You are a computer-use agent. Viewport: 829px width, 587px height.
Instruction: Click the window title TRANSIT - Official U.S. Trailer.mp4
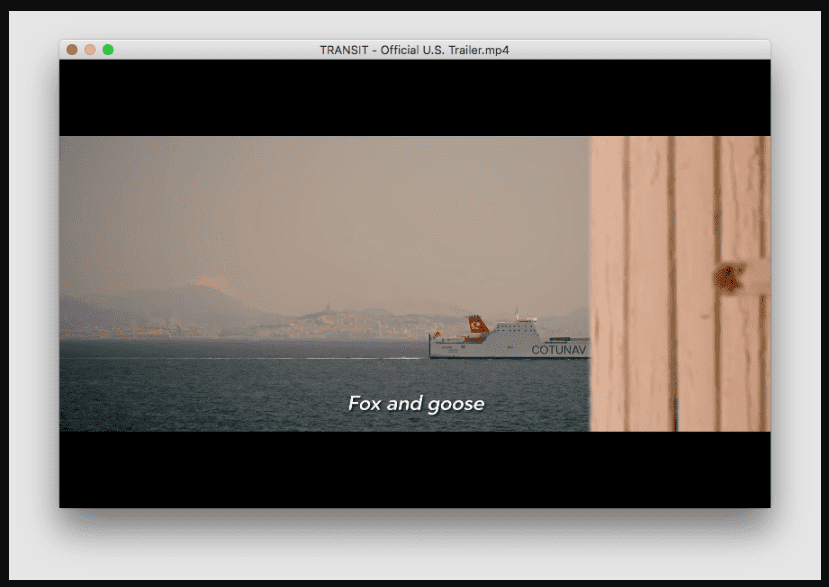(x=414, y=50)
